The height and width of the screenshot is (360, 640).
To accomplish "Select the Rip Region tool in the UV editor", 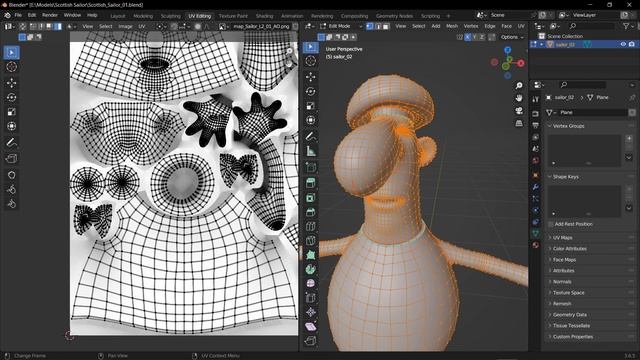I will point(11,158).
